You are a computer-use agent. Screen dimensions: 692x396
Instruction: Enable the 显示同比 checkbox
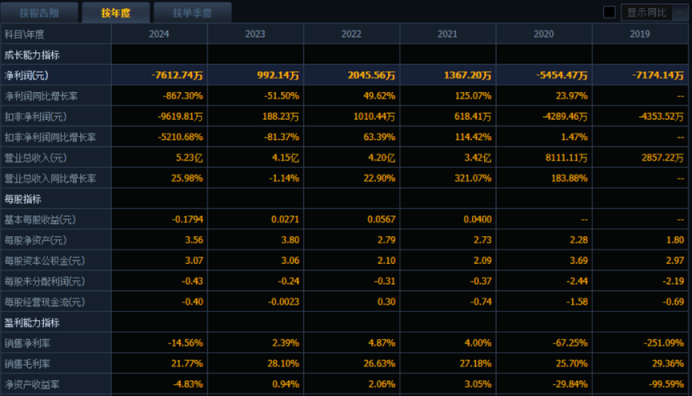609,12
